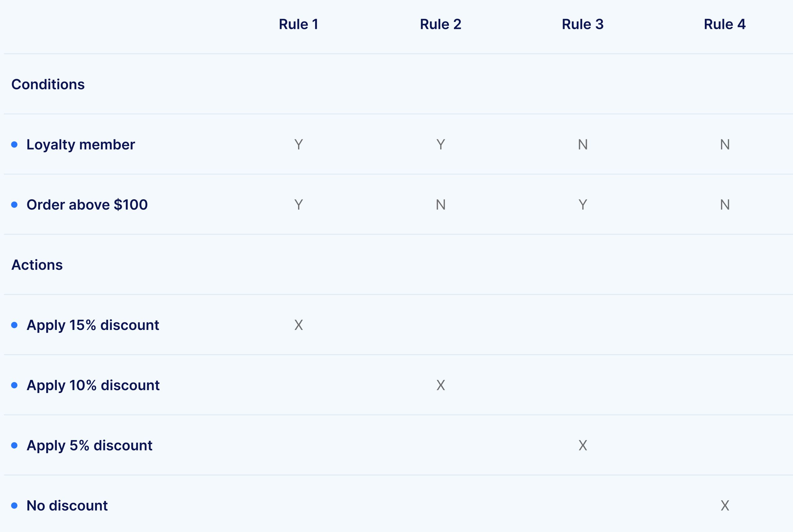
Task: Select the Rule 4 column header
Action: click(725, 25)
